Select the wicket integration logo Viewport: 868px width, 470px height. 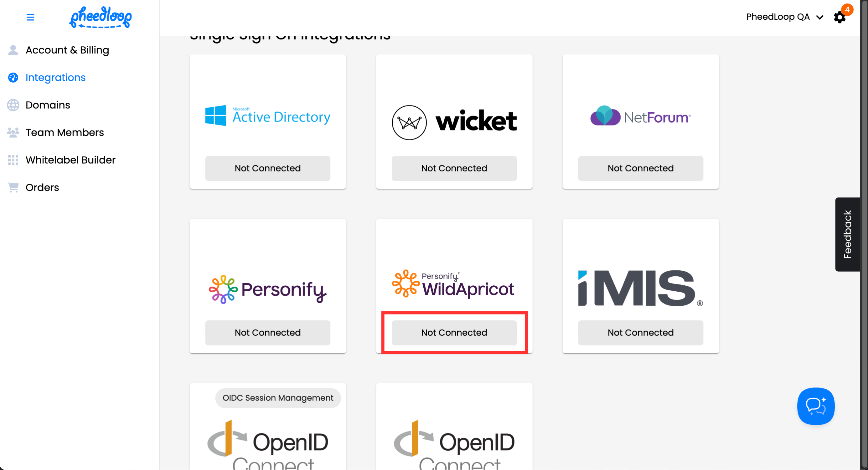tap(454, 121)
